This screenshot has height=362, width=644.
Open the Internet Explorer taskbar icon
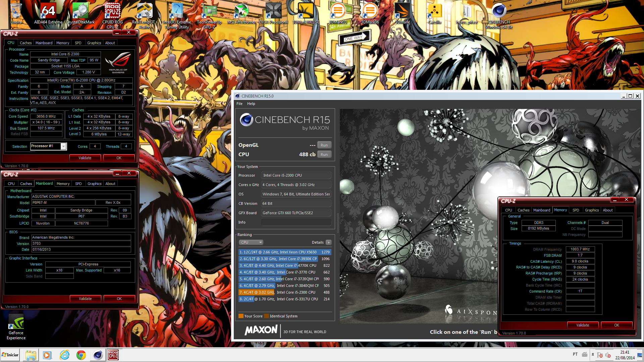pos(64,355)
